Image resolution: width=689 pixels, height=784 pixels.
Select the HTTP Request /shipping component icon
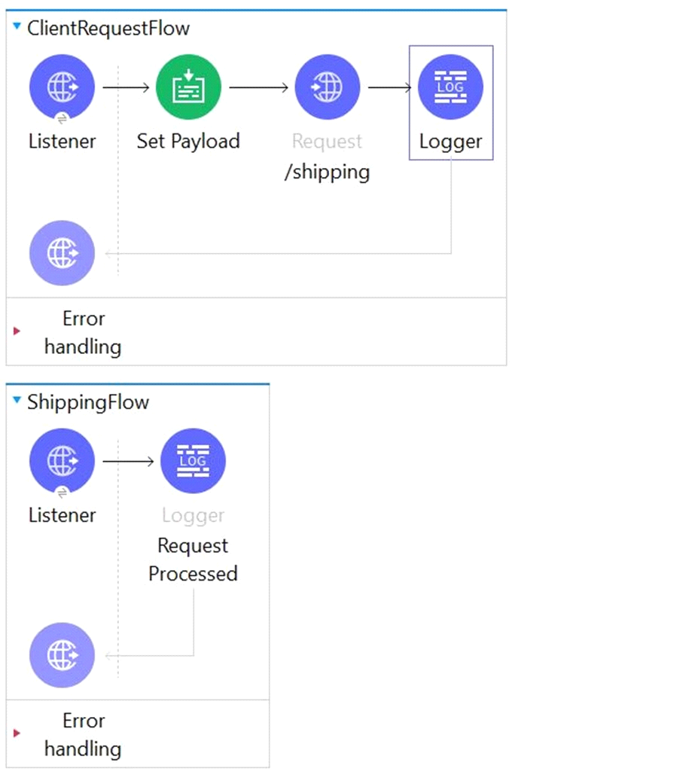pyautogui.click(x=327, y=87)
